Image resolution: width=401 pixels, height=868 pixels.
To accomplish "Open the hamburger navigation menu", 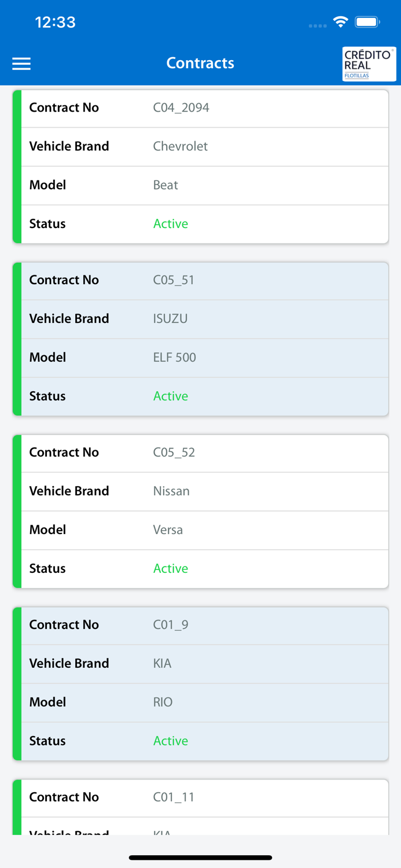I will click(21, 64).
